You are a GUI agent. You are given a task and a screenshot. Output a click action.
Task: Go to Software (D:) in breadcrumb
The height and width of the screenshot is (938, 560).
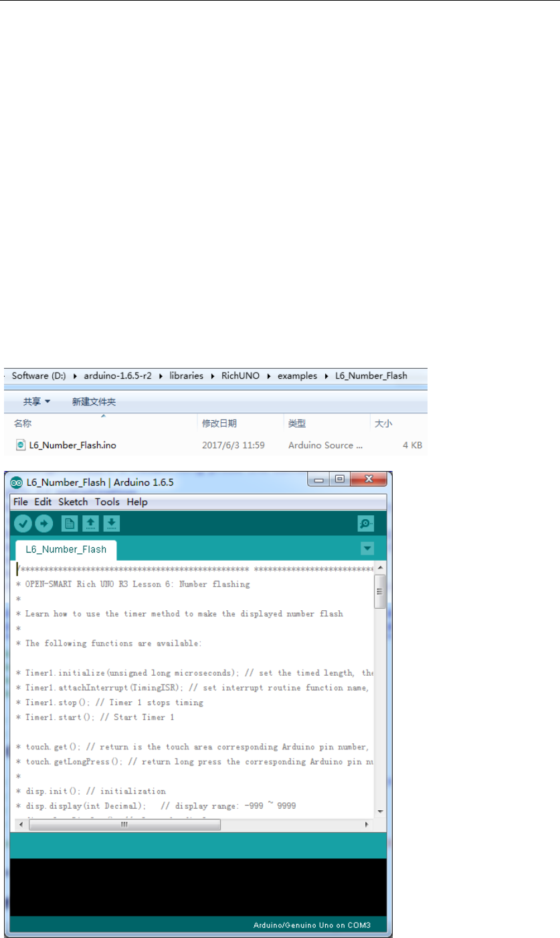click(x=40, y=375)
